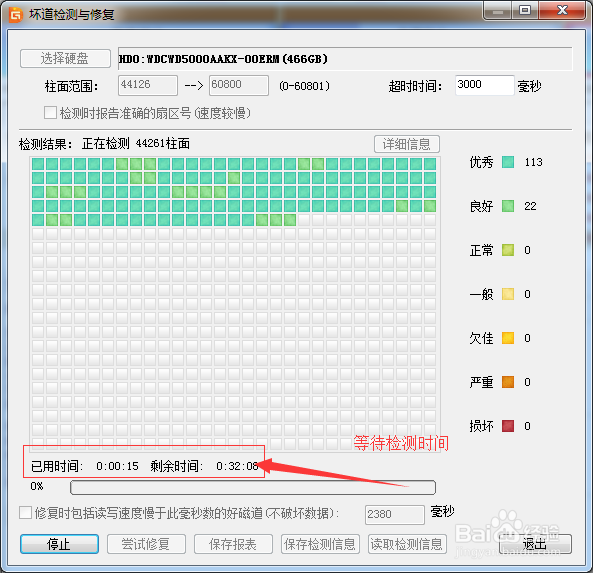Click the start cylinder field showing 44126
Screen dimensions: 593x573
coord(147,85)
